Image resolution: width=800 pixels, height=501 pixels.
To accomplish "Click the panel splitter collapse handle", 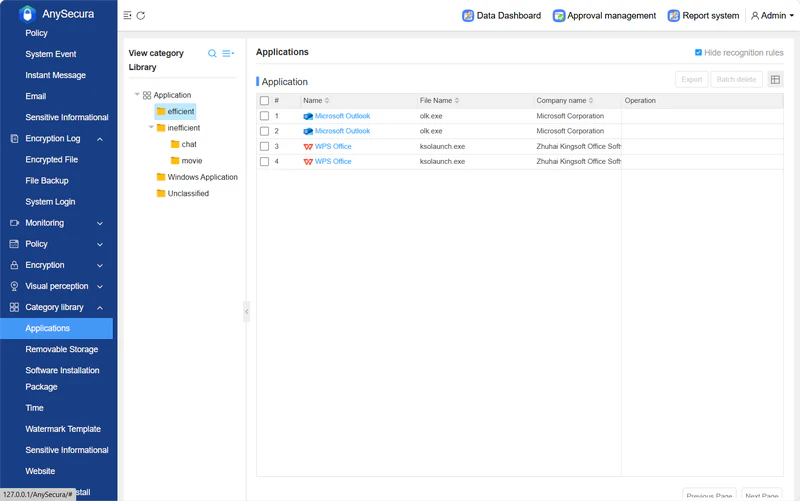I will pos(247,312).
